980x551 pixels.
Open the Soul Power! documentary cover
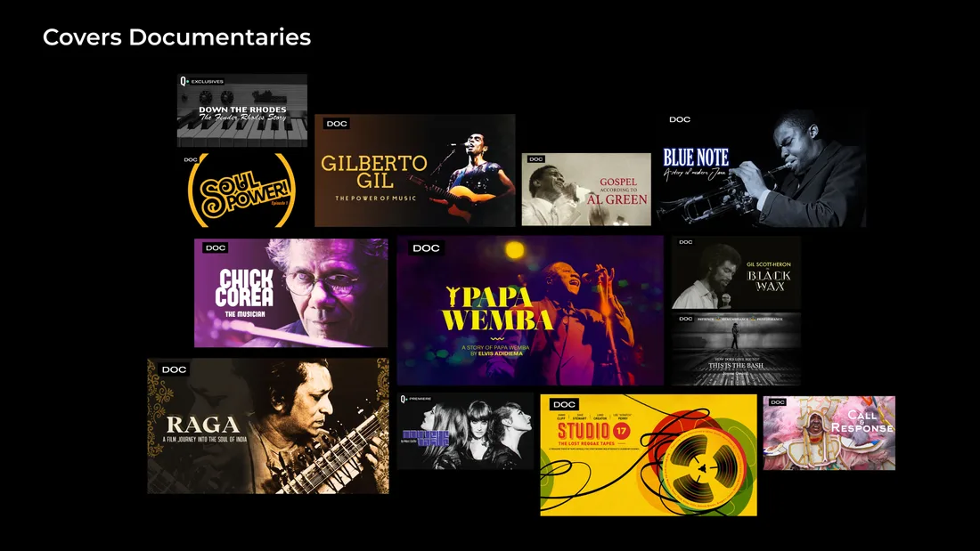(241, 190)
